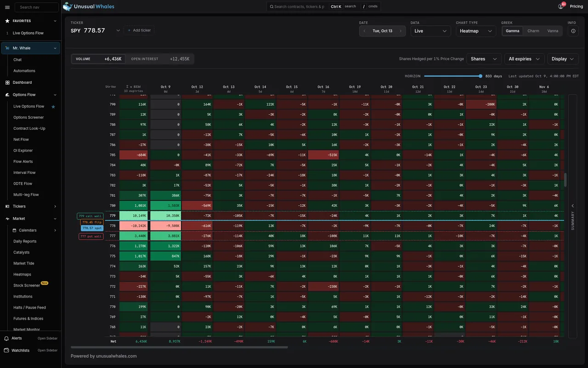Click the Unusual Whales logo
Screen dimensions: 588x368
pyautogui.click(x=88, y=6)
